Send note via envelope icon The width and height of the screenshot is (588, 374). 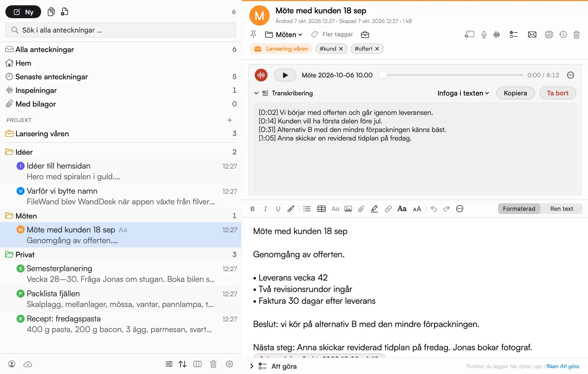coord(532,35)
